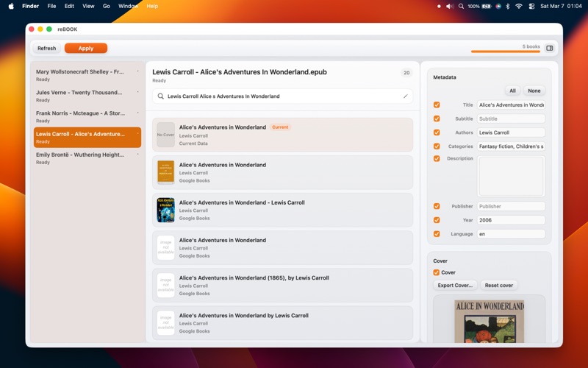This screenshot has width=588, height=368.
Task: Click the book search query field
Action: [282, 96]
